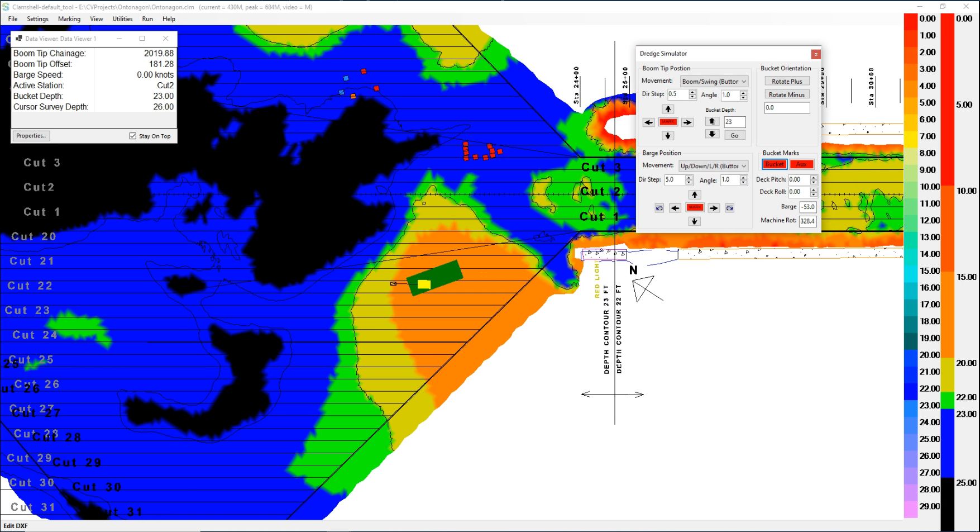Lower bucket depth with down arrow icon
Image resolution: width=980 pixels, height=532 pixels.
point(711,134)
